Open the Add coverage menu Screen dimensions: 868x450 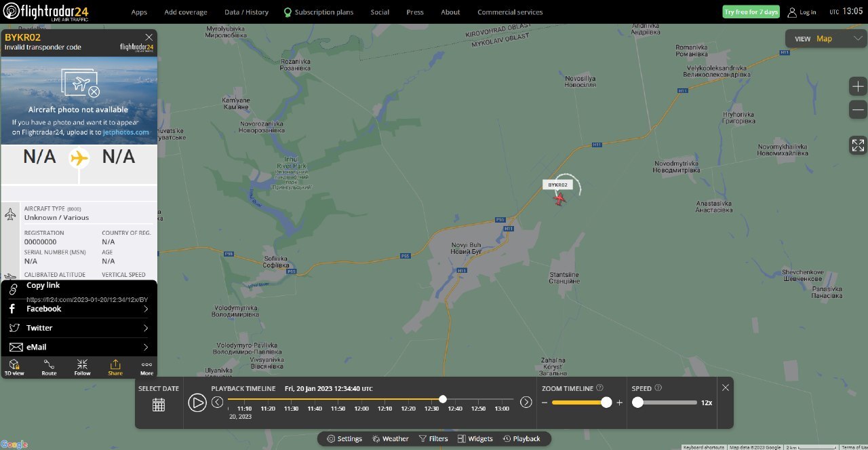click(186, 12)
